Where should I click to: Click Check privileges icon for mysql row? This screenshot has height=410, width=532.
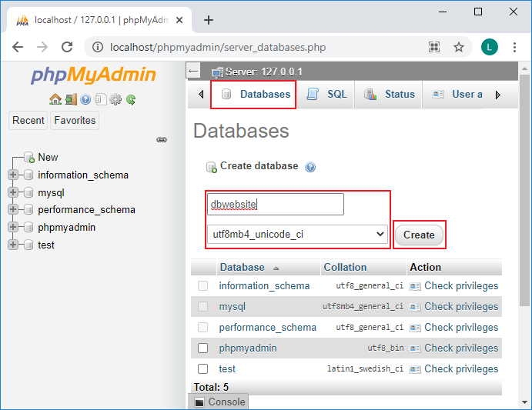coord(415,307)
